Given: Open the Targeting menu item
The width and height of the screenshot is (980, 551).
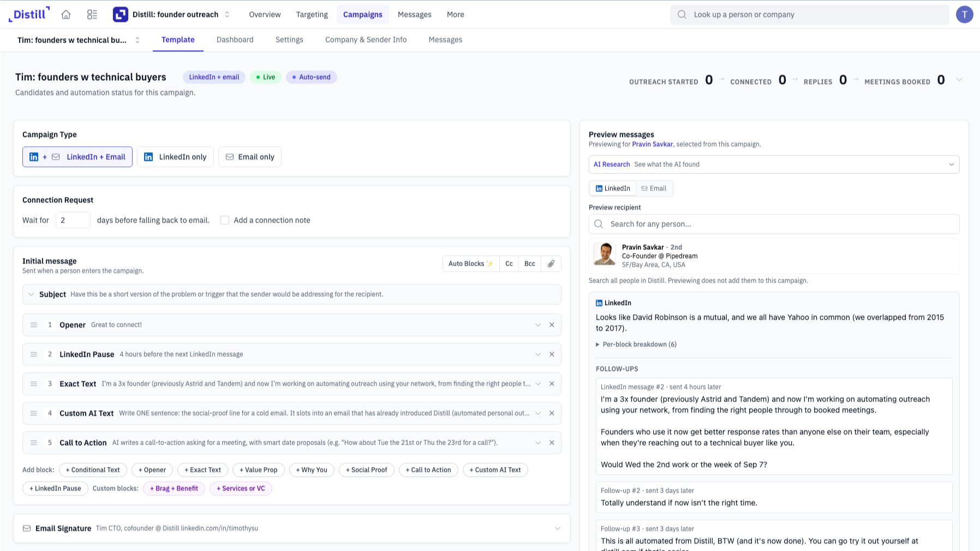Looking at the screenshot, I should click(312, 15).
